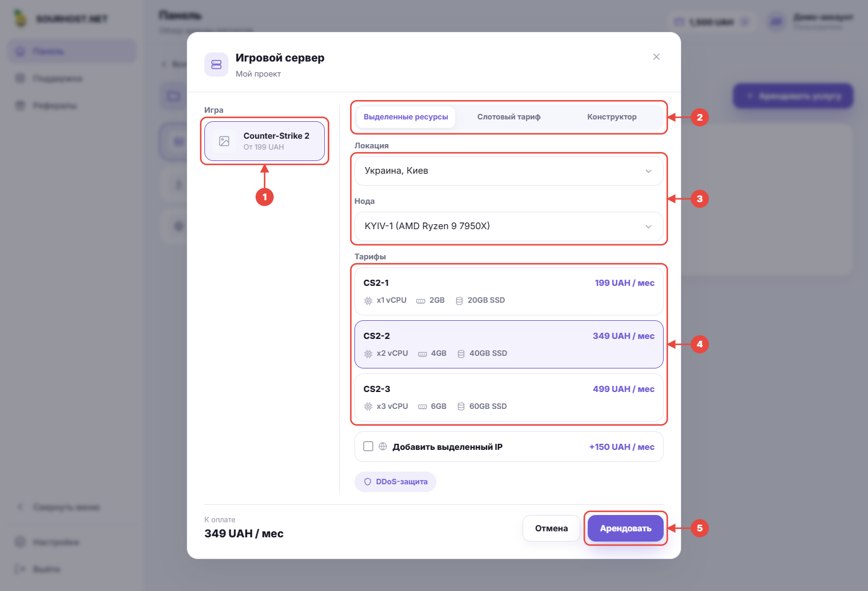
Task: Enable the Добавить выделенный IP checkbox
Action: pyautogui.click(x=368, y=446)
